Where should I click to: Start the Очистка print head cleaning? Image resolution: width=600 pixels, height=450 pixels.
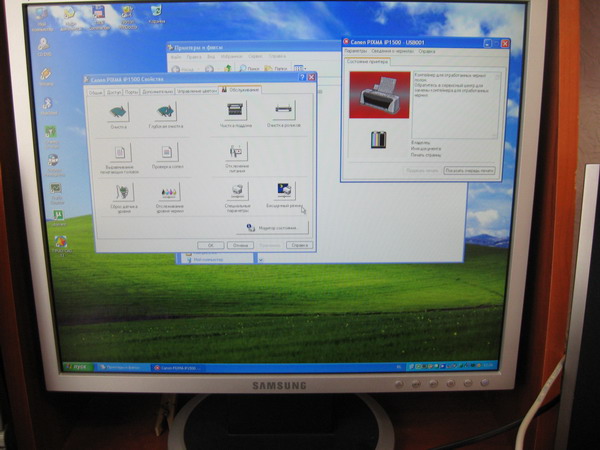(x=119, y=112)
